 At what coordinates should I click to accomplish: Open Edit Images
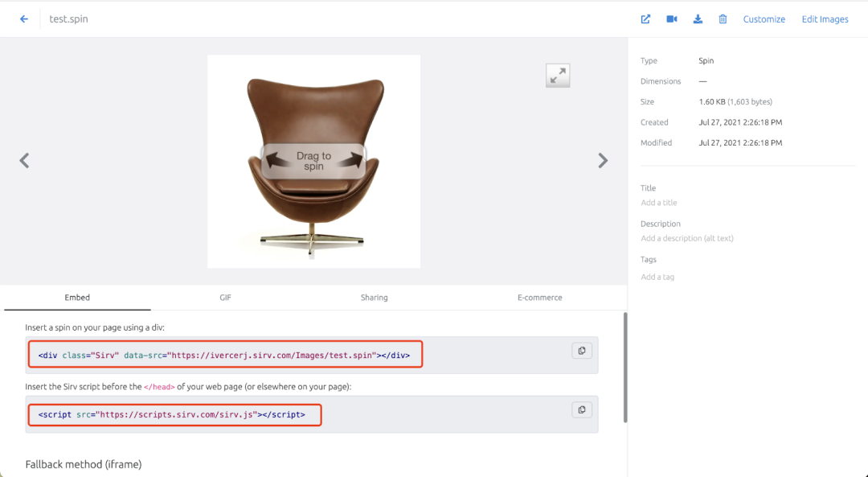(825, 19)
